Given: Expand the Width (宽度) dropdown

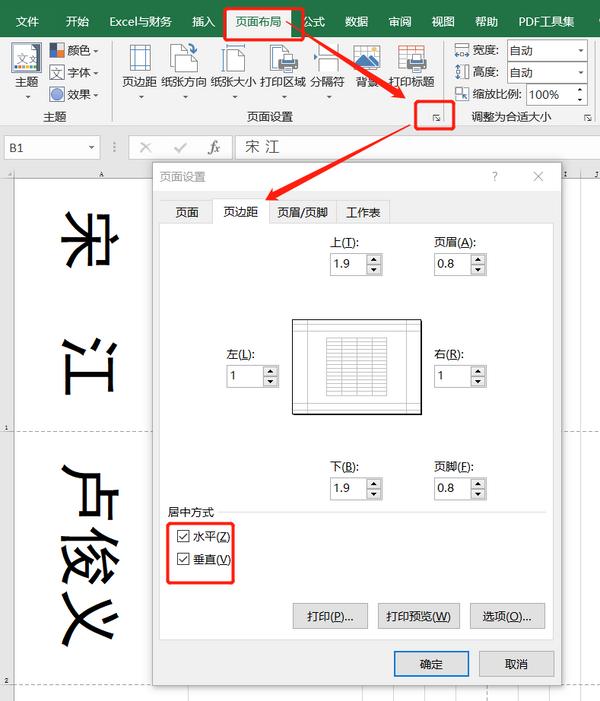Looking at the screenshot, I should [580, 50].
